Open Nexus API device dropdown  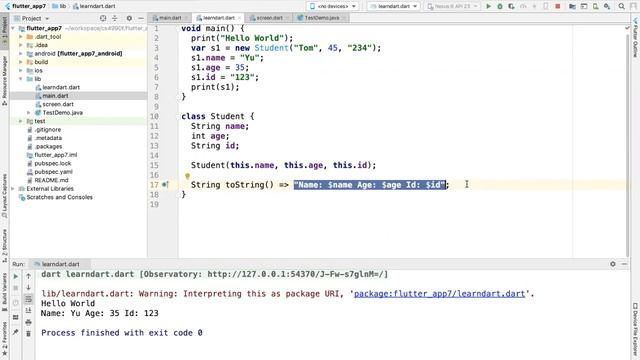[452, 6]
